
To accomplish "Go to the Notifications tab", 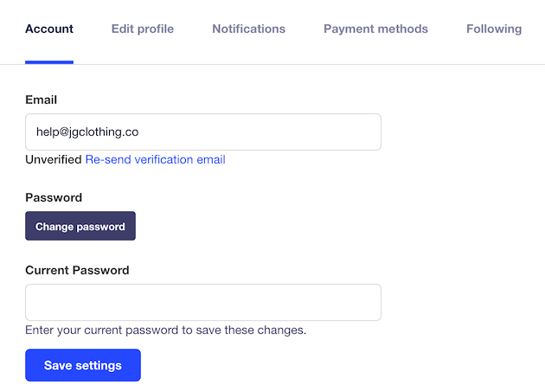I will 248,29.
